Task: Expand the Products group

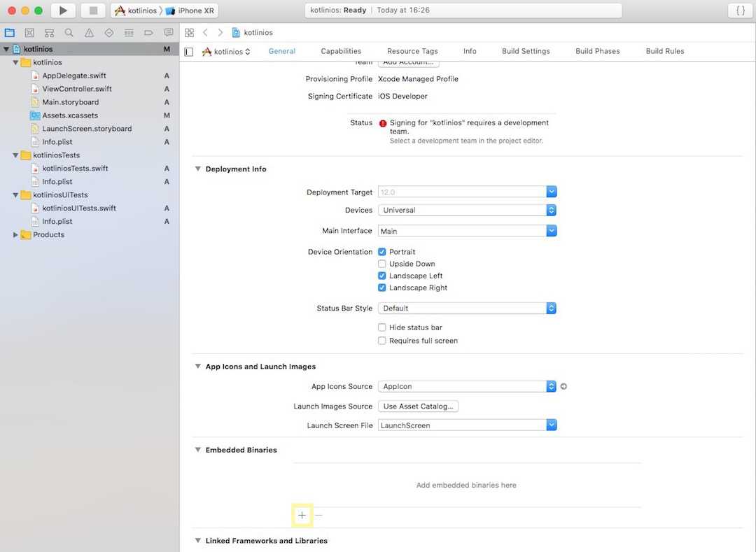Action: [15, 234]
